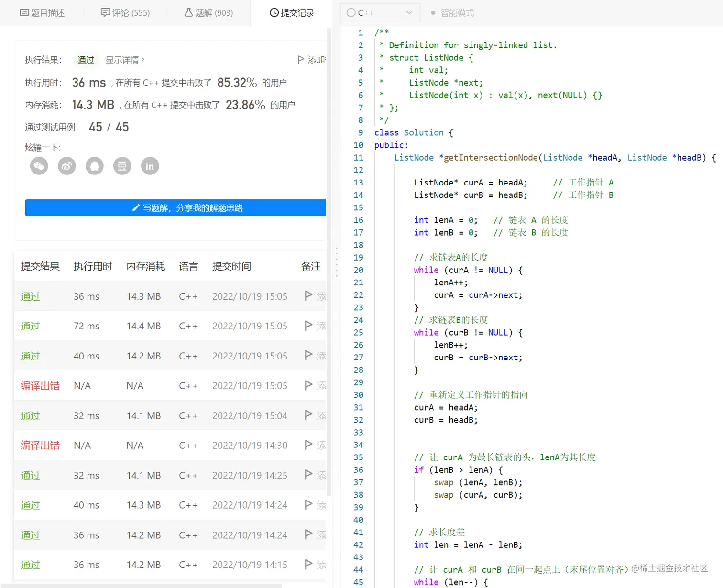Click note flag for 14:30 compile error row
The height and width of the screenshot is (588, 723).
tap(308, 445)
